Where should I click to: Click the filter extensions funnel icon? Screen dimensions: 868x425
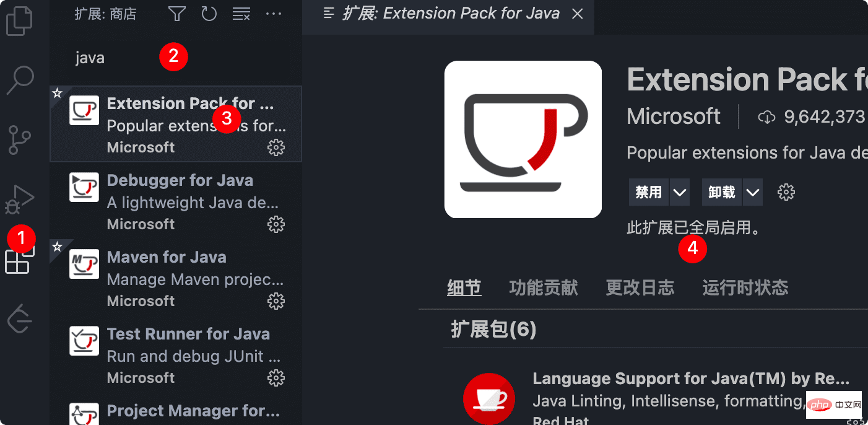point(177,14)
